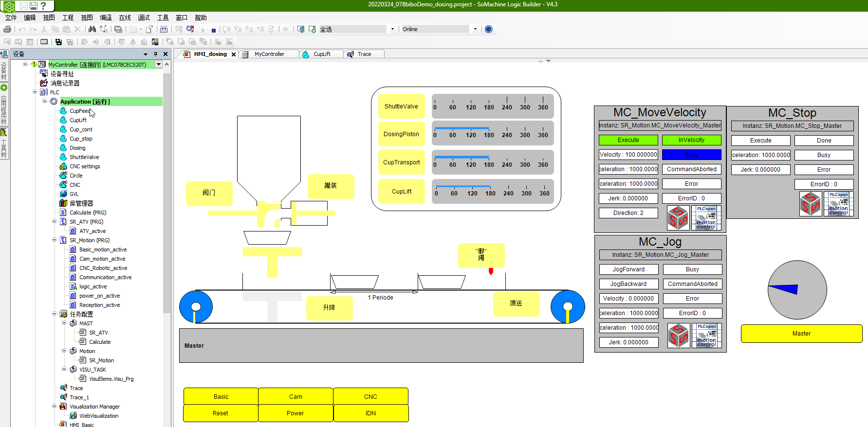
Task: Click the Velocity field in MC_MoveVelocity
Action: (628, 155)
